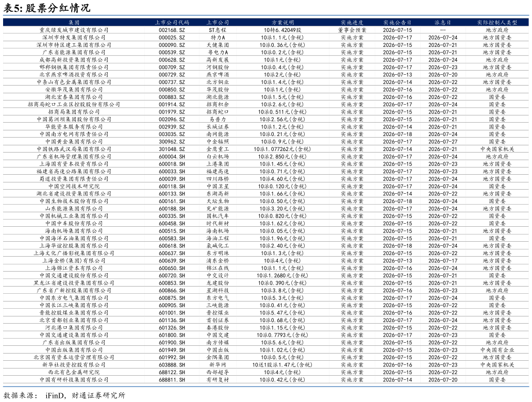Select 湖北宏泰集团有限公司 cell
The width and height of the screenshot is (532, 402).
74,97
